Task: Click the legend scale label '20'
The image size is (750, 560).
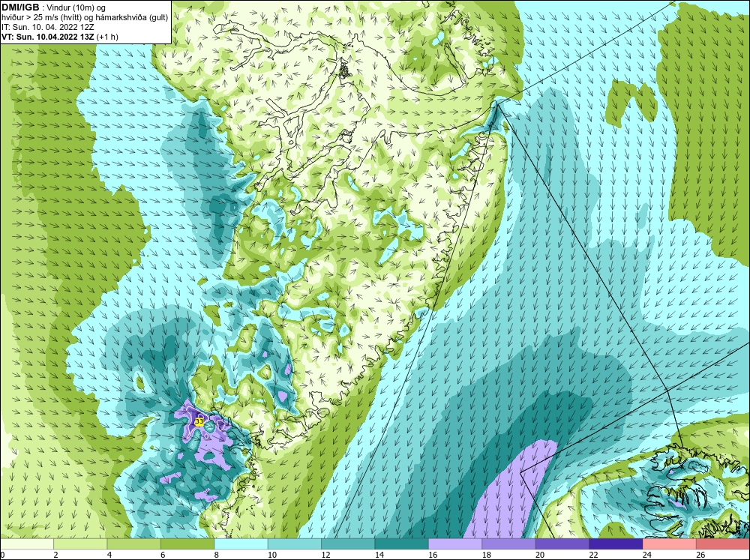Action: click(539, 555)
